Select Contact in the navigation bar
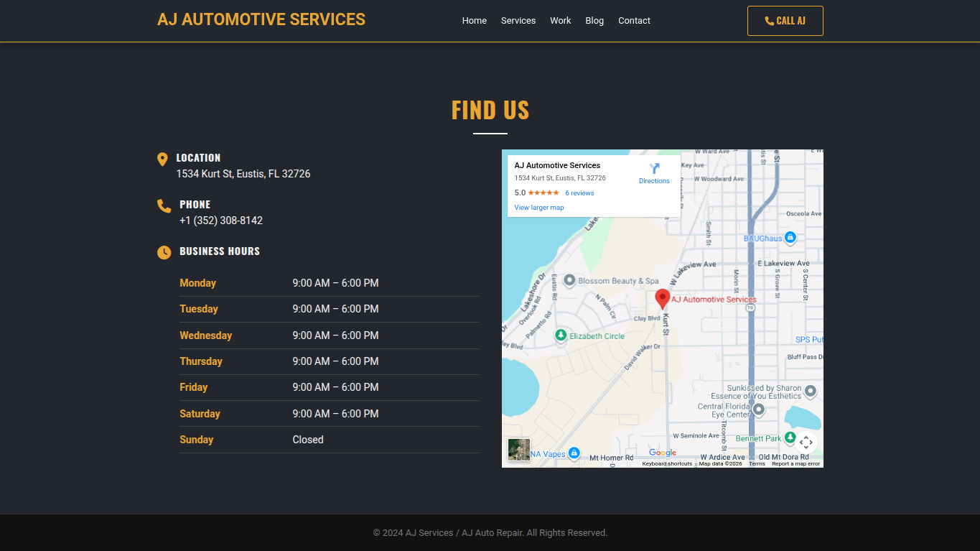Screen dimensions: 980x551 coord(634,20)
